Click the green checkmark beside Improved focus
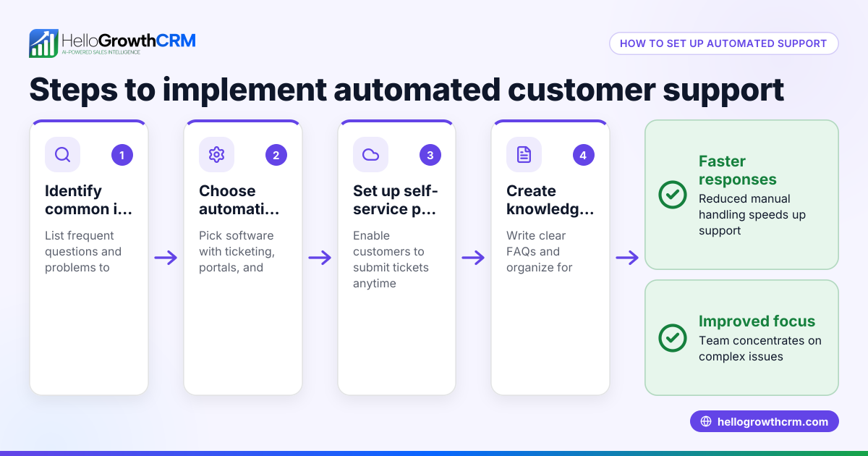This screenshot has height=456, width=868. tap(673, 337)
